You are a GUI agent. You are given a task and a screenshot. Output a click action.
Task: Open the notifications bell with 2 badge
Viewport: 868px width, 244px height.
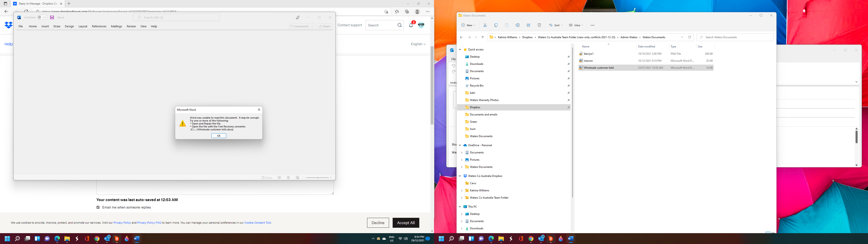411,25
